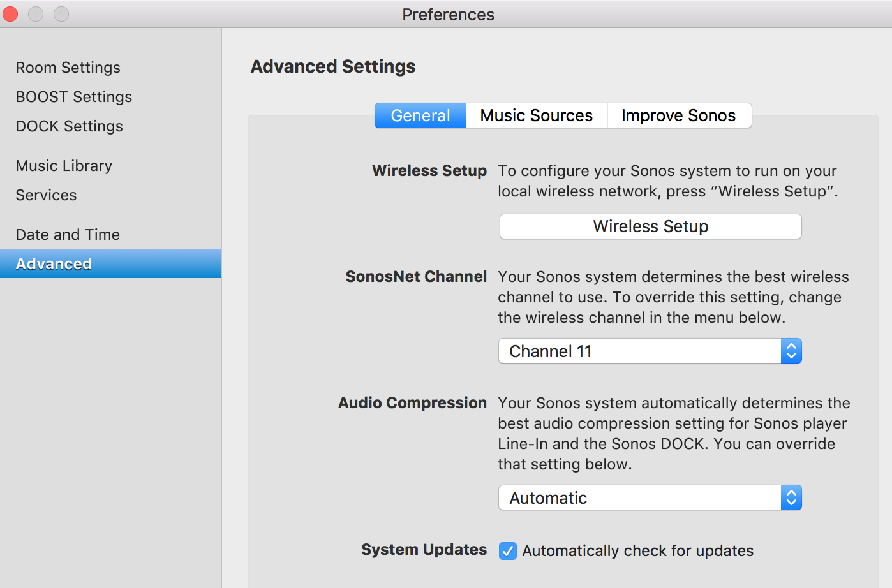Viewport: 892px width, 588px height.
Task: Open the Improve Sonos tab
Action: [678, 115]
